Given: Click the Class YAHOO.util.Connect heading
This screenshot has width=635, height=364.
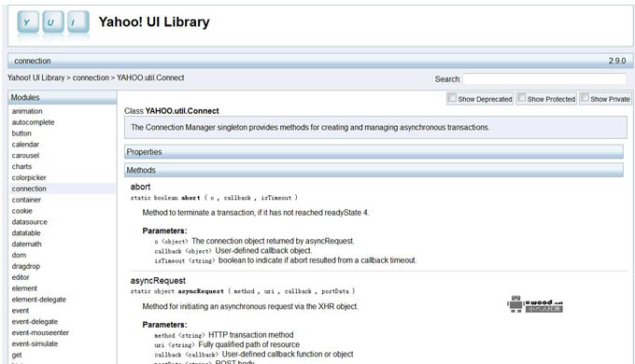Looking at the screenshot, I should (x=172, y=111).
